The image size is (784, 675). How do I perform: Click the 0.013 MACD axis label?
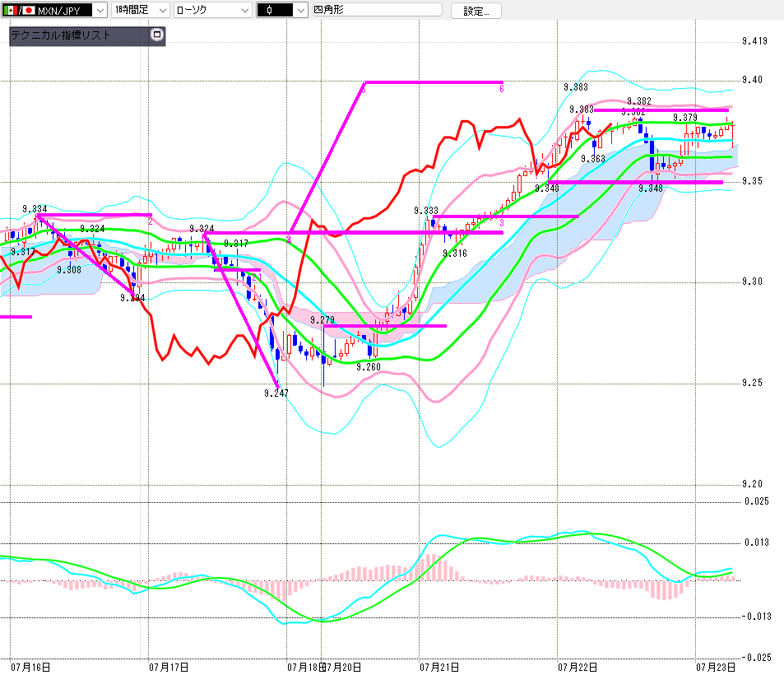757,542
